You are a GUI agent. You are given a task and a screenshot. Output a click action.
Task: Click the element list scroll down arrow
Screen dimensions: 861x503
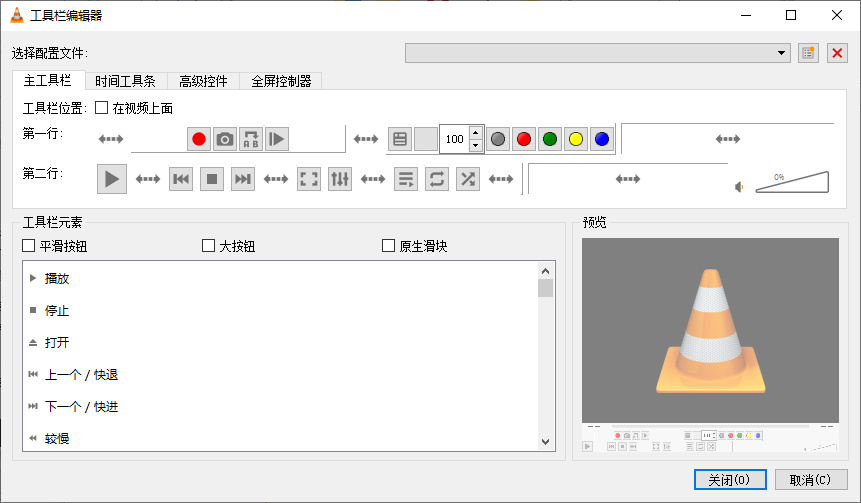pyautogui.click(x=545, y=442)
